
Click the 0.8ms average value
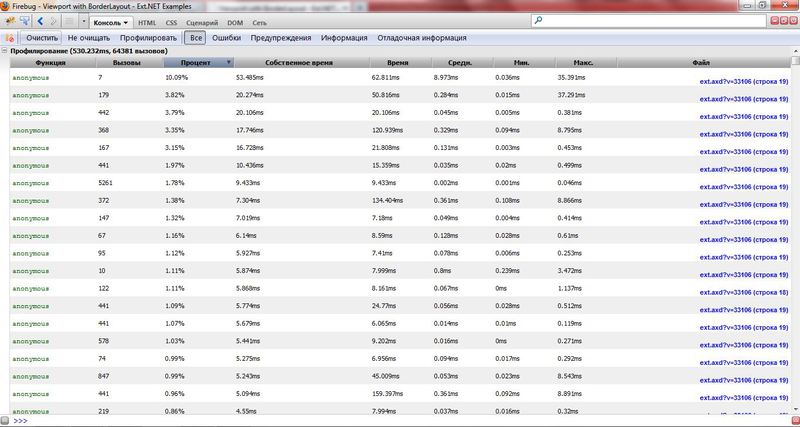[x=442, y=271]
